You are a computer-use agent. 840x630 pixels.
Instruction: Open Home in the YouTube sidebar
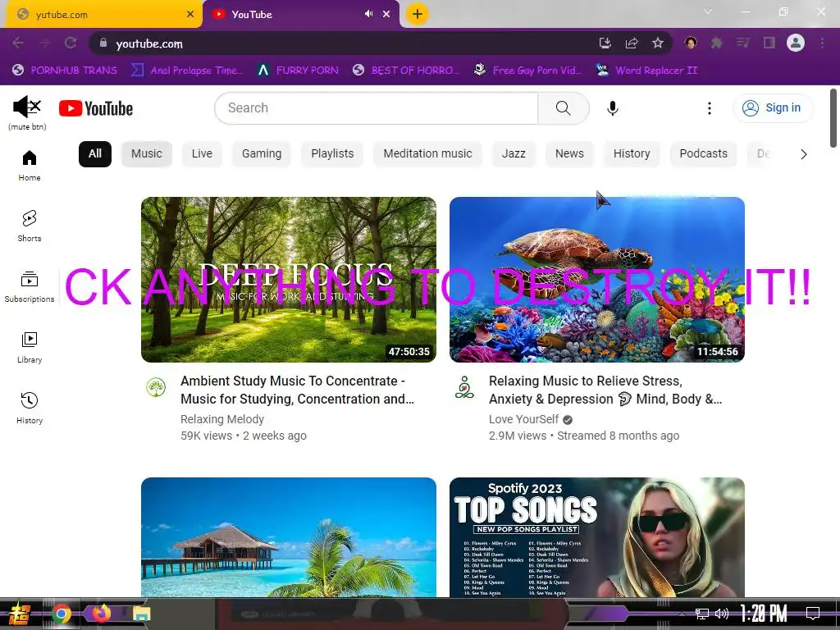pyautogui.click(x=30, y=166)
